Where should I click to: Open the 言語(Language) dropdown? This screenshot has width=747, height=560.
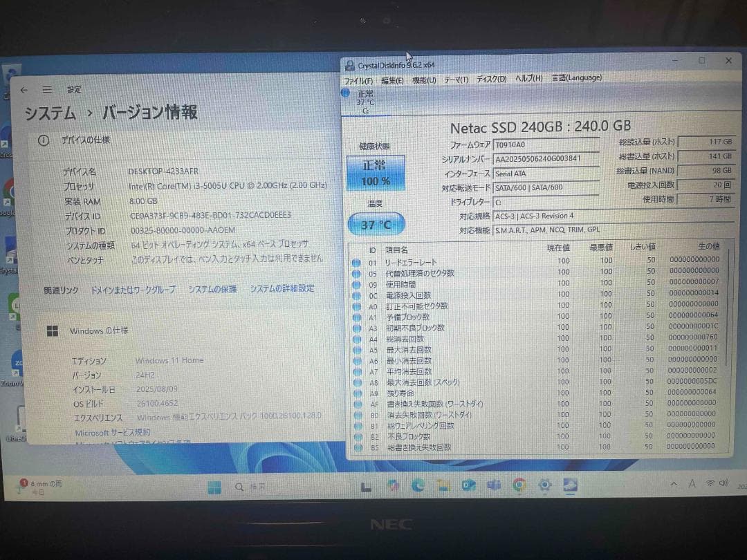[x=576, y=77]
